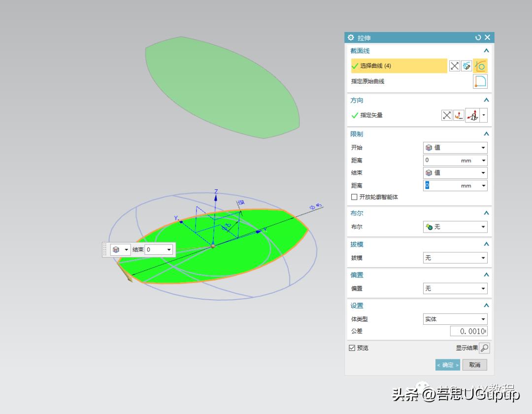Open the 布尔 dropdown showing 无
The image size is (532, 414).
tap(455, 227)
